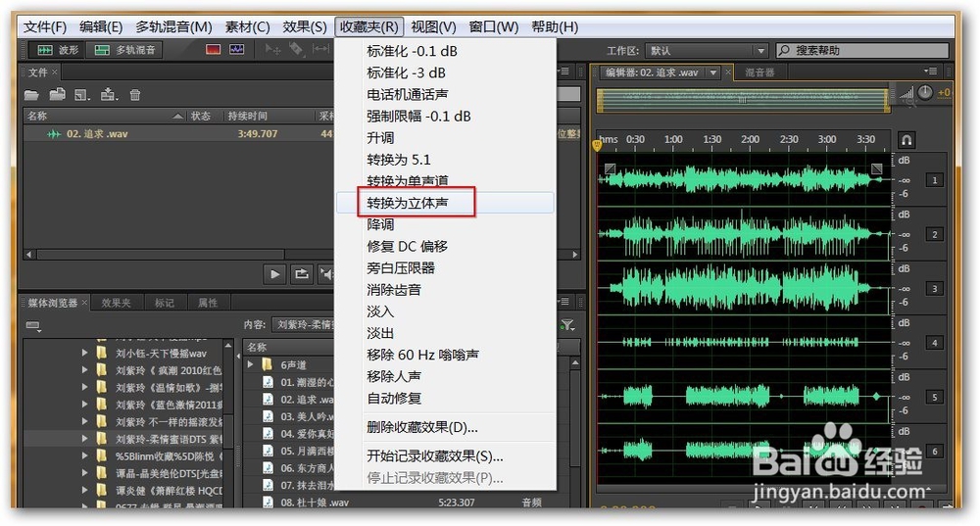
Task: Click the amplitude volume knob in editor
Action: click(x=925, y=92)
